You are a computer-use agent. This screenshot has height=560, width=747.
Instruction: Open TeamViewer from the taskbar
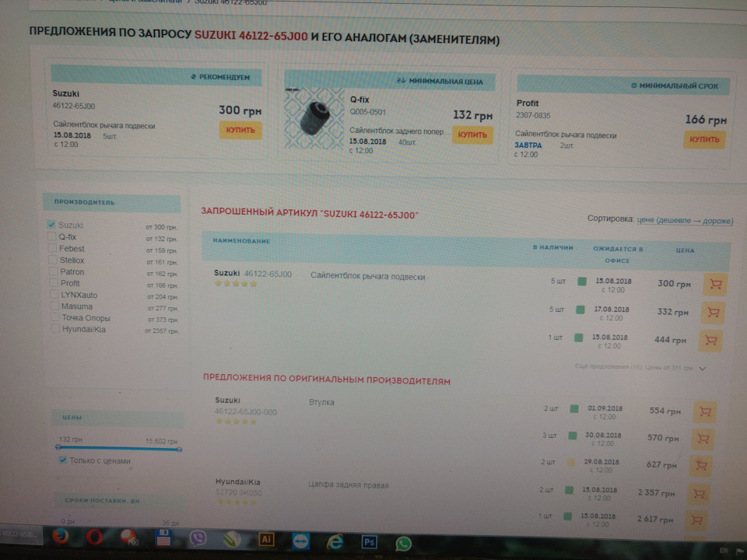coord(300,541)
